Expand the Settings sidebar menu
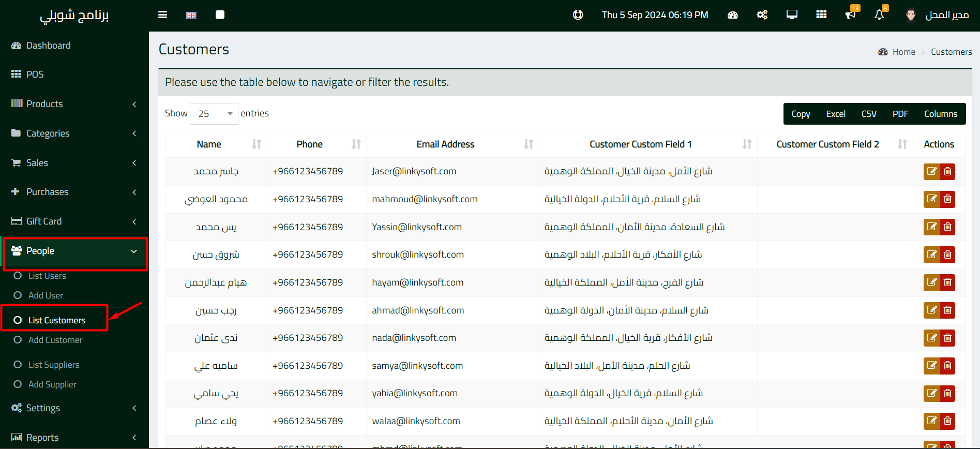Screen dimensions: 980x449 [x=74, y=408]
